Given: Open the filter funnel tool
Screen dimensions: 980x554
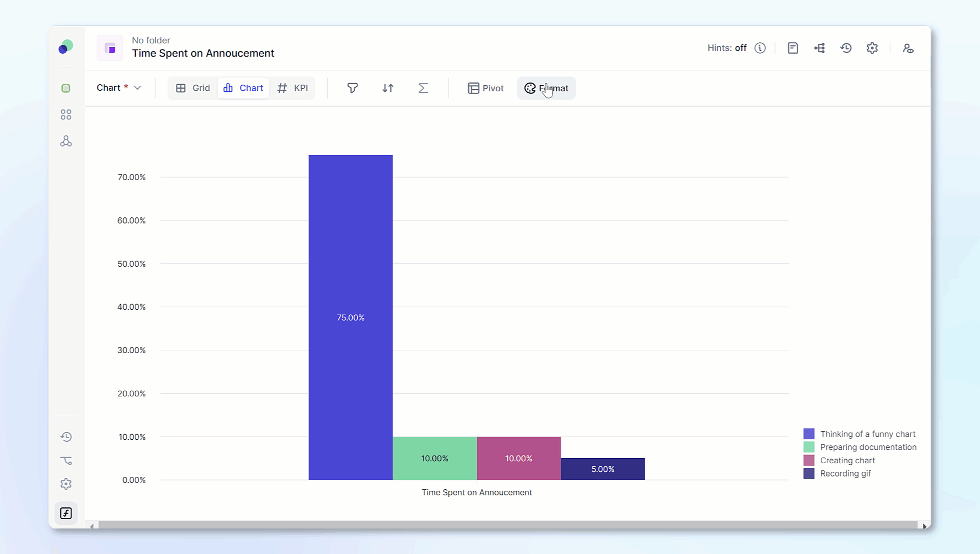Looking at the screenshot, I should [x=352, y=88].
